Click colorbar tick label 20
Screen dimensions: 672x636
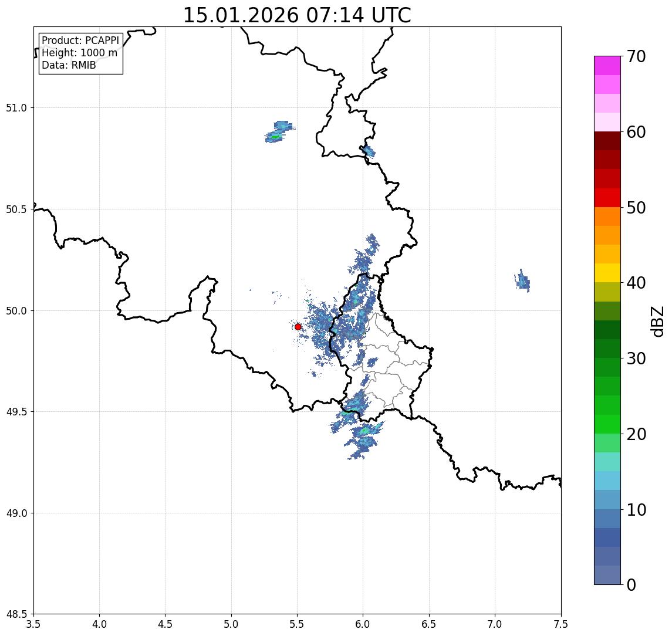point(636,434)
